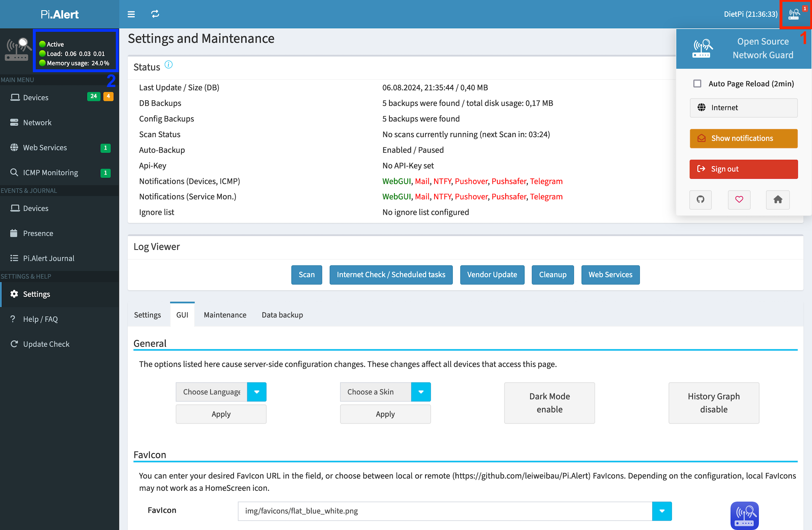This screenshot has height=530, width=812.
Task: Open the network guard icon with notification badge
Action: [x=795, y=14]
